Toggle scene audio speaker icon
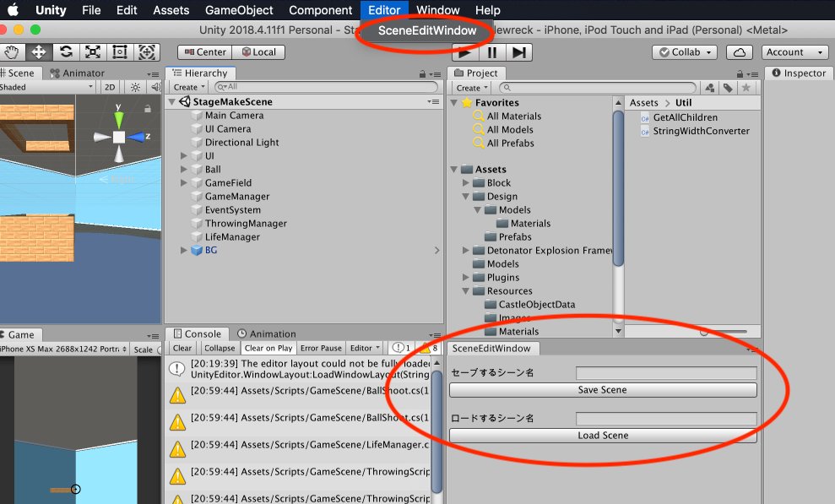 [155, 87]
